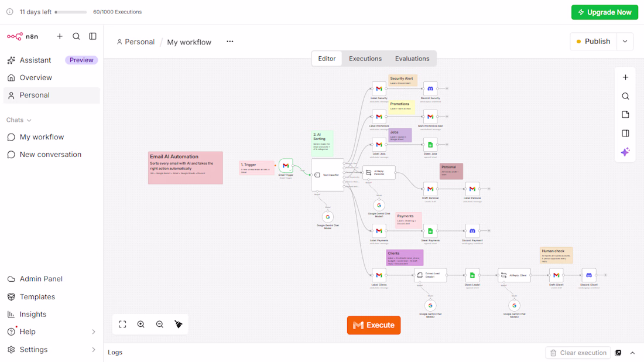This screenshot has height=362, width=644.
Task: Click the info icon beside "11 days left"
Action: click(x=10, y=12)
